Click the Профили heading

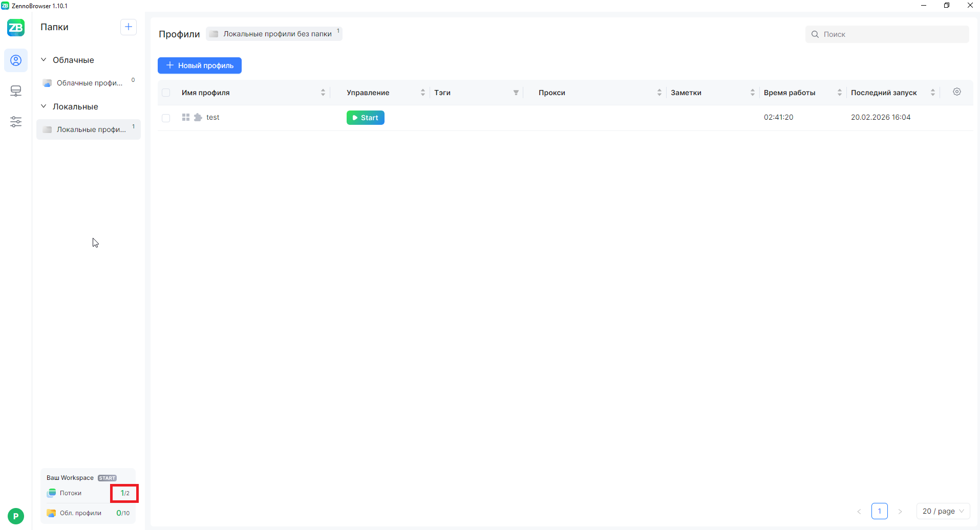click(179, 34)
